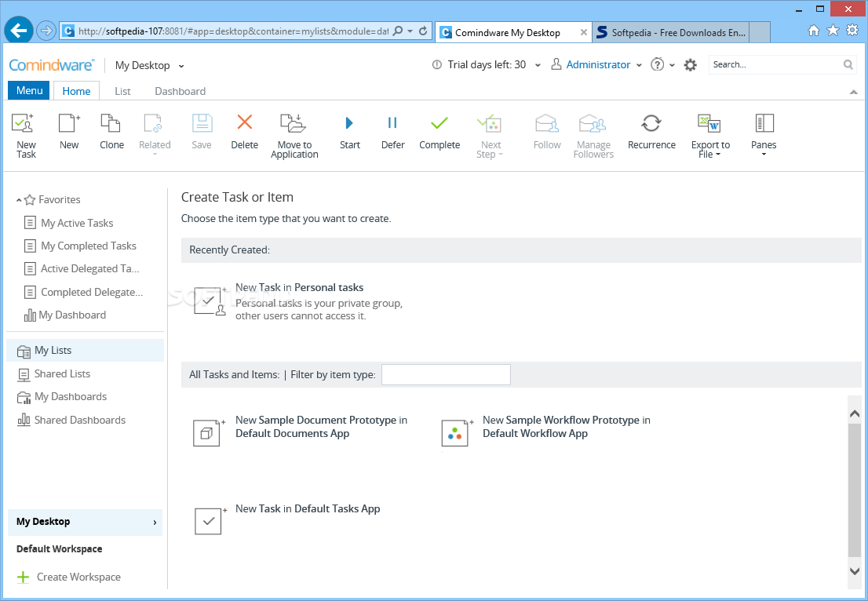The height and width of the screenshot is (601, 868).
Task: Expand My Desktop workspace arrow
Action: point(155,523)
